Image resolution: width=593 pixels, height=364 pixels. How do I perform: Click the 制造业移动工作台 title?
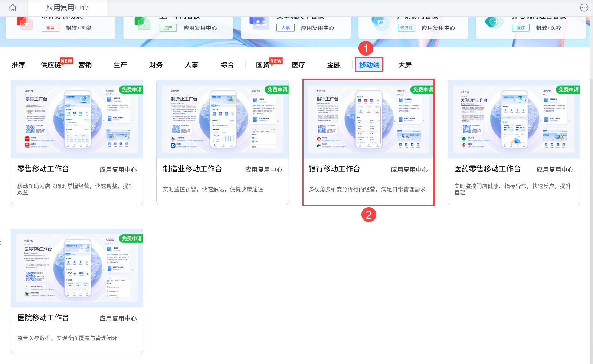(192, 169)
